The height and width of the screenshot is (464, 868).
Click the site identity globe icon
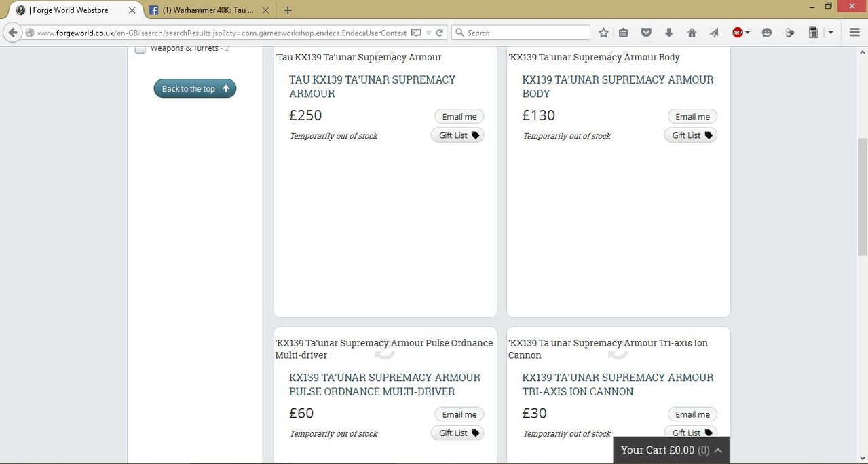[x=29, y=33]
